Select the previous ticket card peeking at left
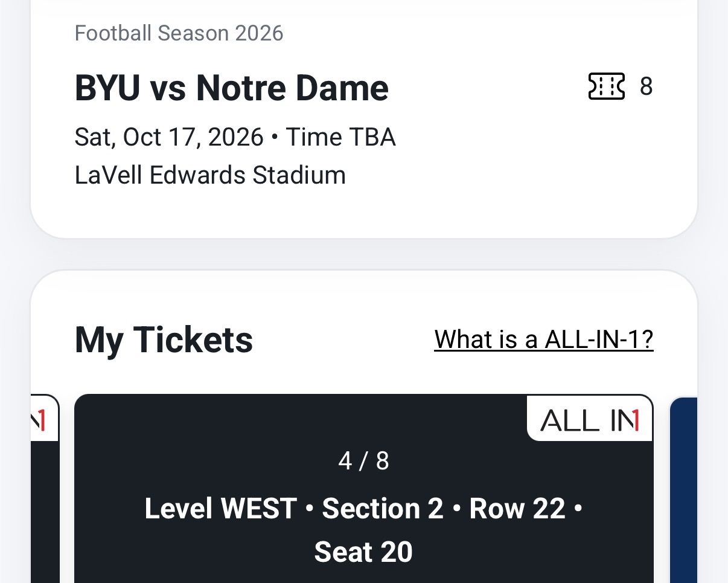The height and width of the screenshot is (583, 728). [x=45, y=488]
